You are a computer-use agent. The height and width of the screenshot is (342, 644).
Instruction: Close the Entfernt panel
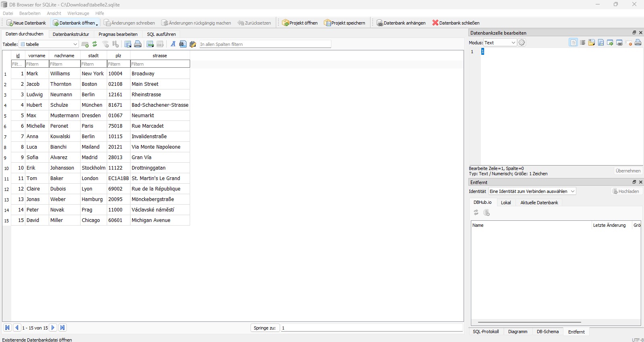(x=641, y=182)
